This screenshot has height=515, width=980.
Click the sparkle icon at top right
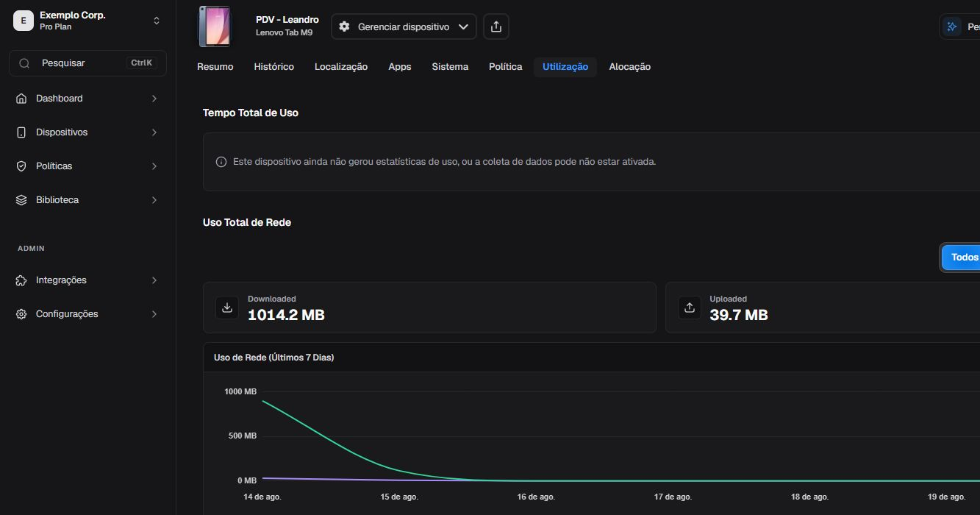[x=952, y=26]
